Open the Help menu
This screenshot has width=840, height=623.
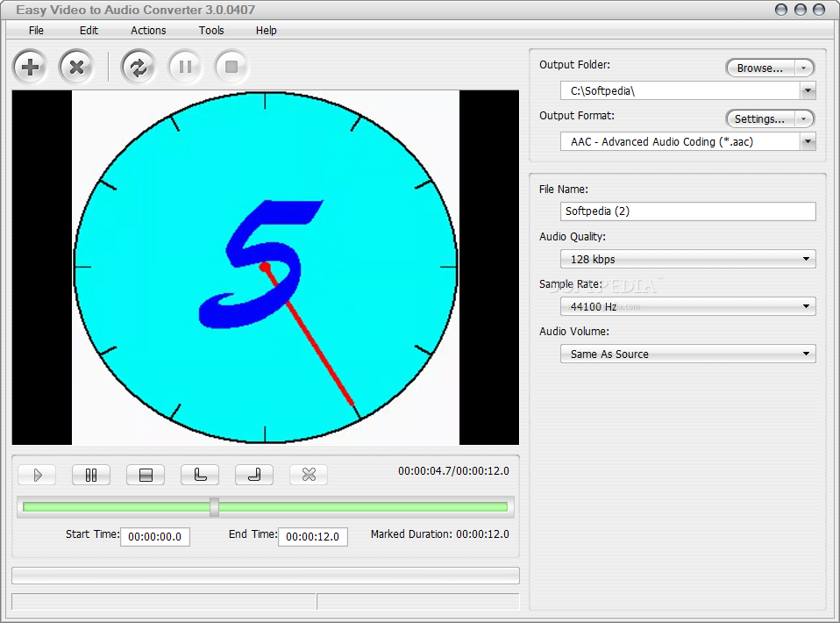[x=267, y=31]
